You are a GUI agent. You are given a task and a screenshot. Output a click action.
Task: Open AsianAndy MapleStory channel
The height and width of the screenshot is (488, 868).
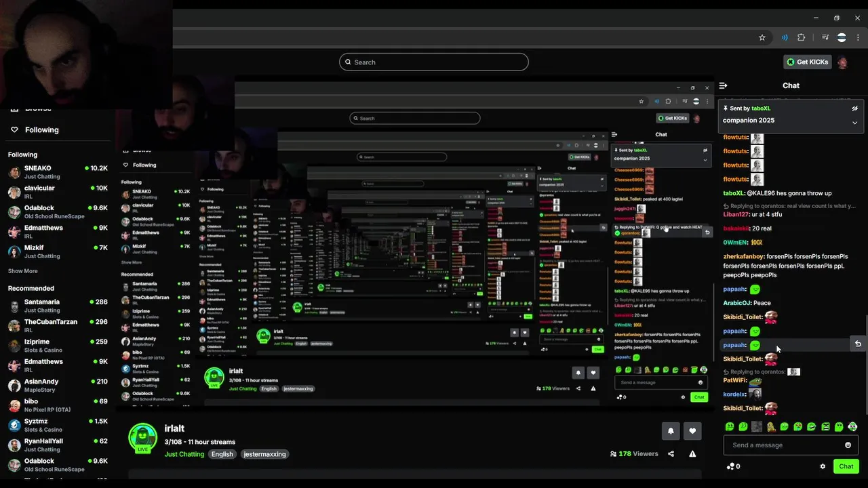coord(58,385)
